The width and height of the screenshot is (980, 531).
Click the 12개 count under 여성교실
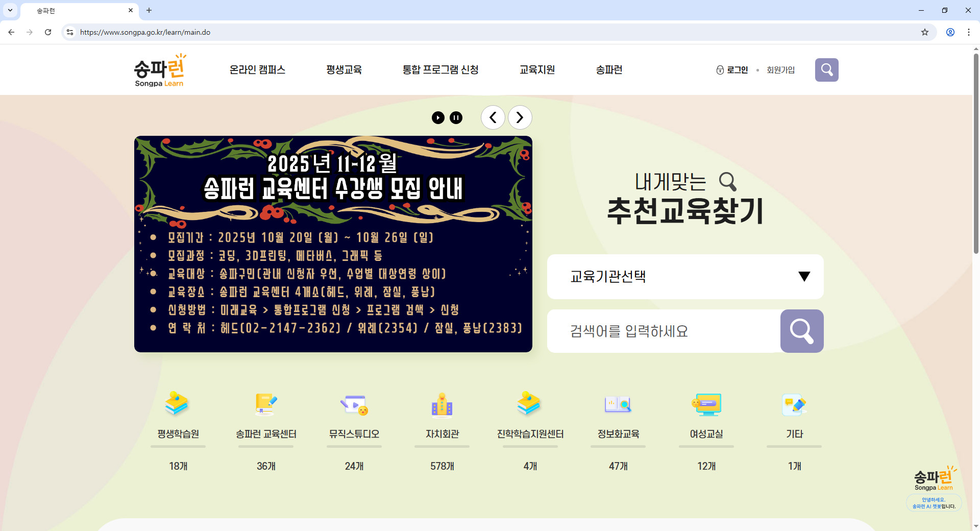(x=706, y=466)
